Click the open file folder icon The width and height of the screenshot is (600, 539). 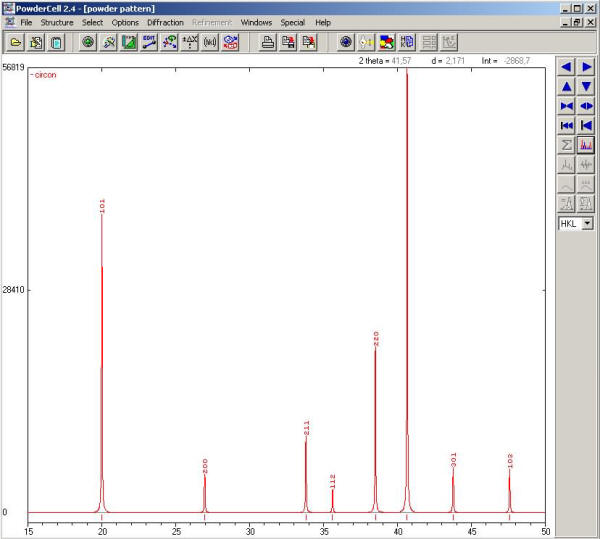click(x=16, y=42)
